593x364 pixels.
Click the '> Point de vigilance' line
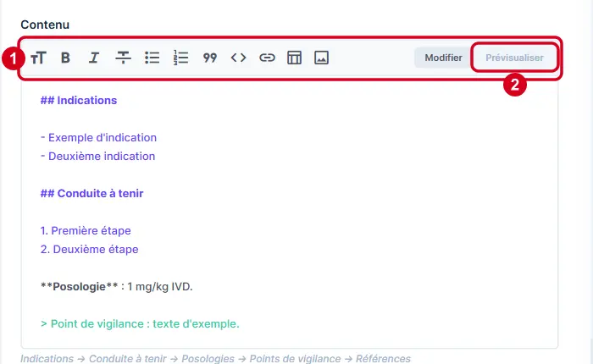[140, 324]
